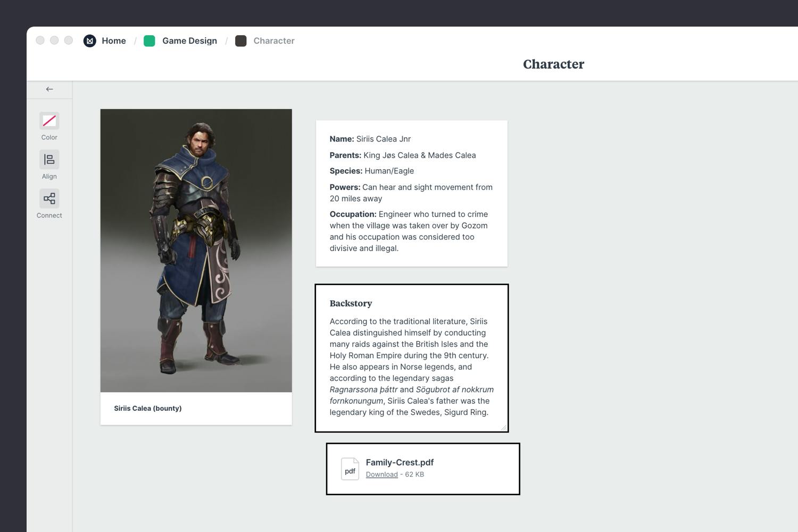798x532 pixels.
Task: Download the Family-Crest.pdf file
Action: [381, 475]
